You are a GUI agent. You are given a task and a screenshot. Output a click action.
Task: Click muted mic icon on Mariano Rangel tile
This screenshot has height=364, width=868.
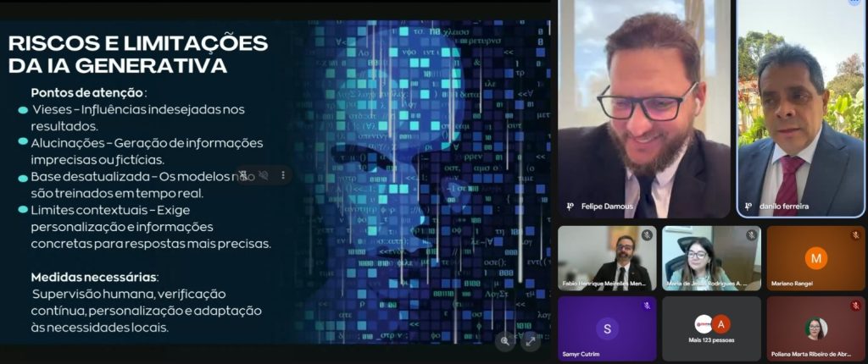tap(855, 234)
